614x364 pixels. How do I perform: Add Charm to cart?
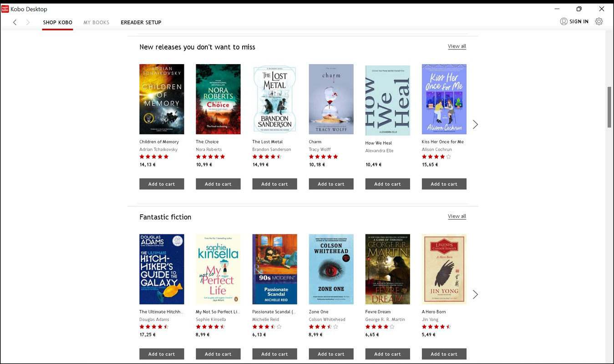pyautogui.click(x=331, y=184)
